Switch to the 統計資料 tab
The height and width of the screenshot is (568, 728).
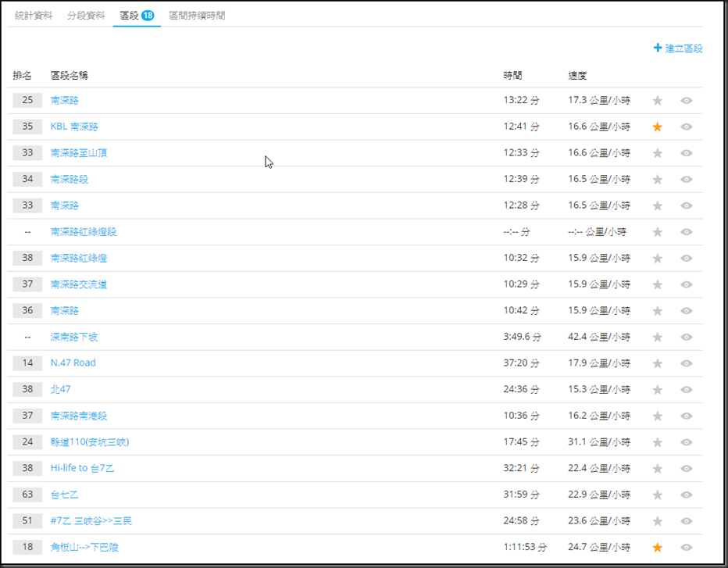pyautogui.click(x=34, y=16)
